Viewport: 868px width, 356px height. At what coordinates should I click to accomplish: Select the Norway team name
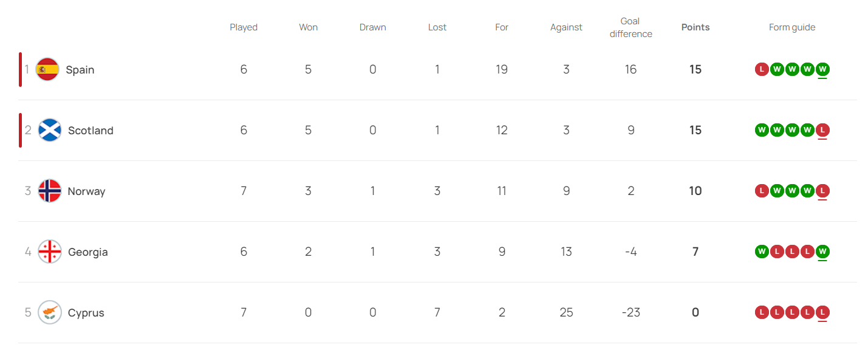[x=86, y=191]
